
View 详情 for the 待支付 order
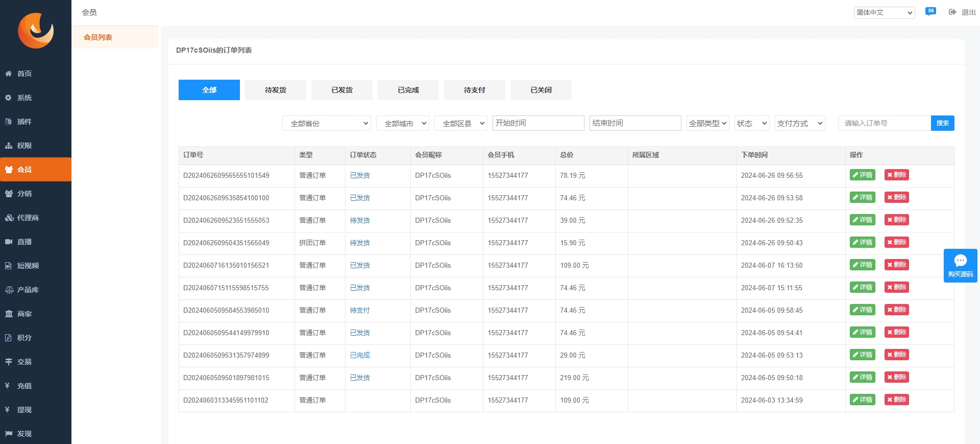(862, 310)
